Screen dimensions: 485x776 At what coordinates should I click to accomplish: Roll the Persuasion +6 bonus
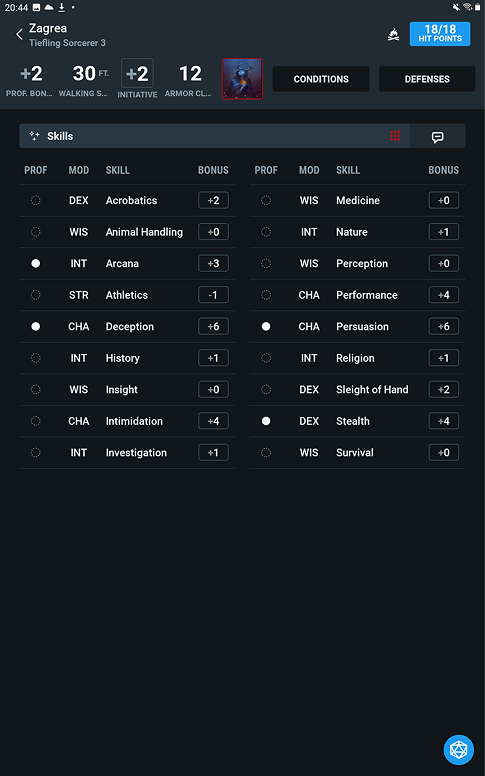[443, 327]
